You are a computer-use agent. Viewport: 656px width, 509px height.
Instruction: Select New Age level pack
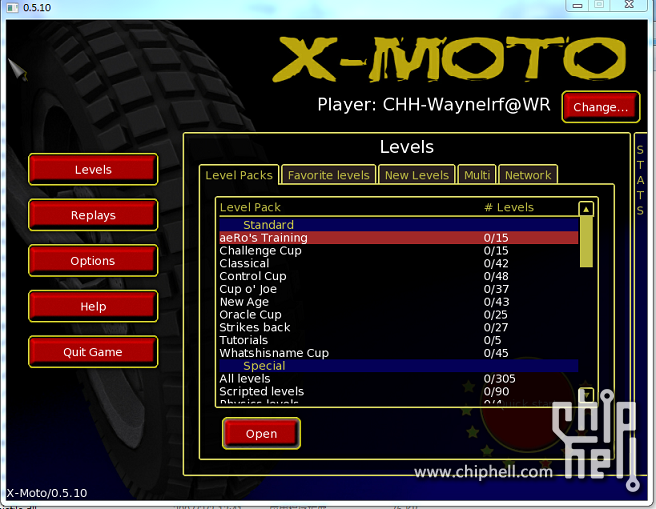398,302
